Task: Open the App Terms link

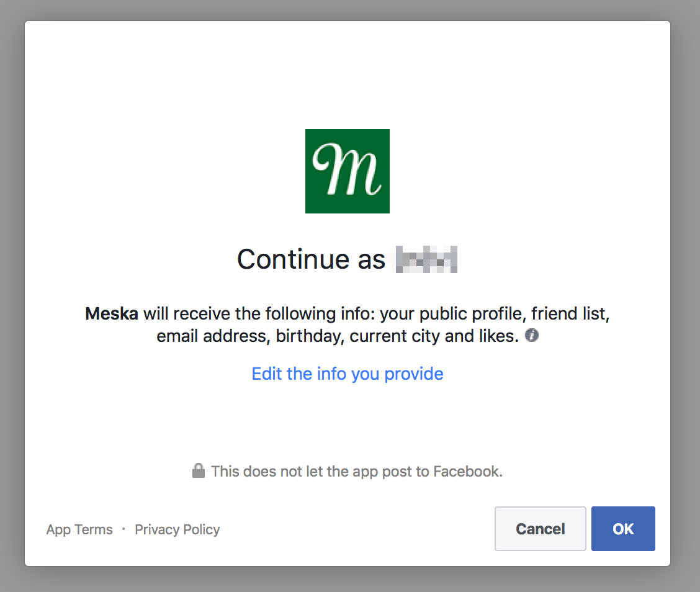Action: pos(79,529)
